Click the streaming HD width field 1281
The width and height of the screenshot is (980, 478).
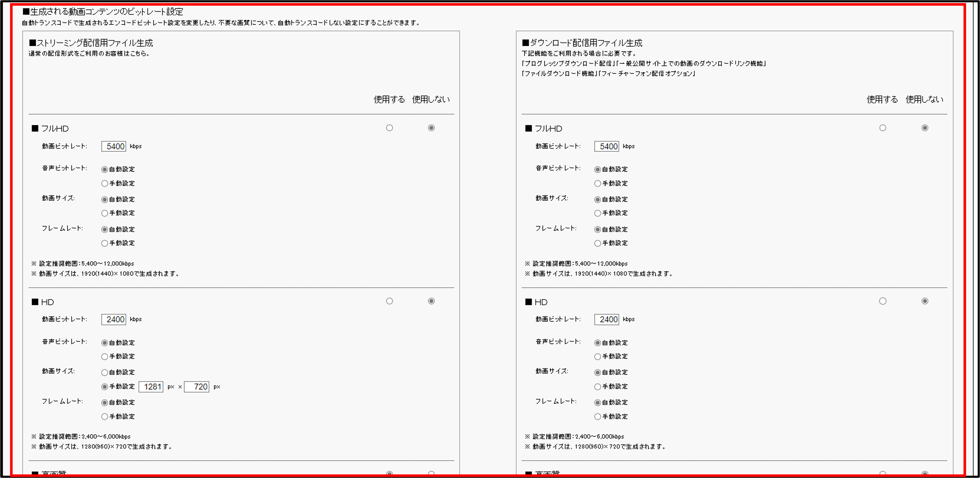click(151, 387)
